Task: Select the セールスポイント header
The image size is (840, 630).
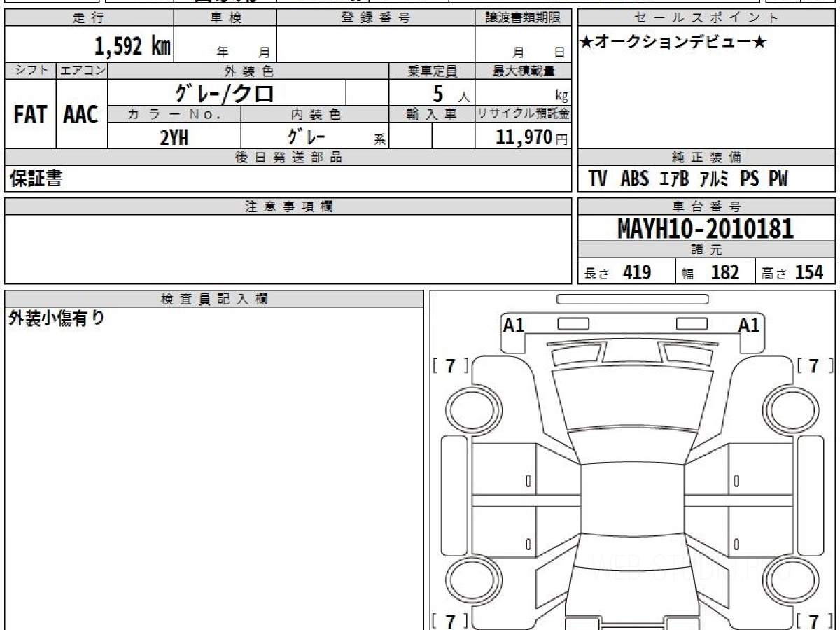Action: (707, 18)
